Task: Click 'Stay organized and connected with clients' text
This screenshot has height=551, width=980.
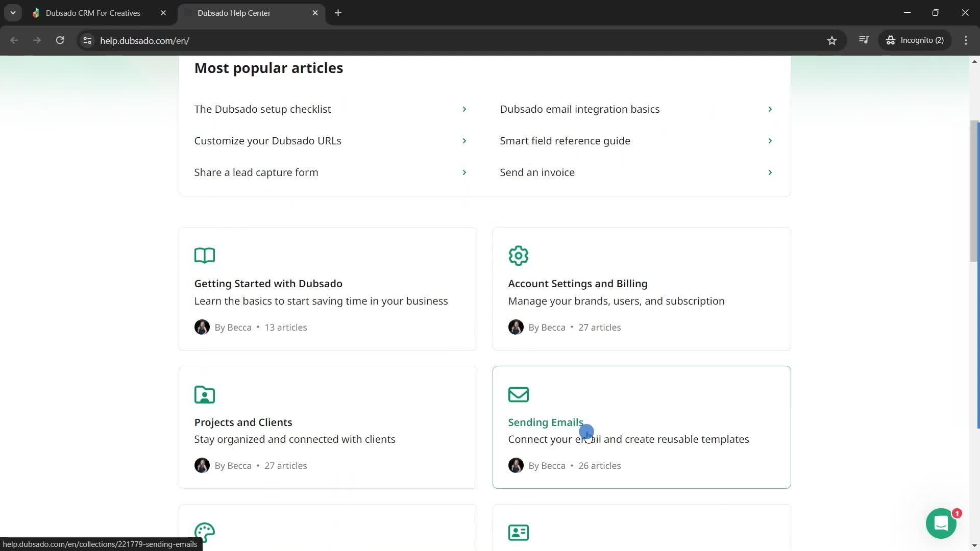Action: tap(295, 439)
